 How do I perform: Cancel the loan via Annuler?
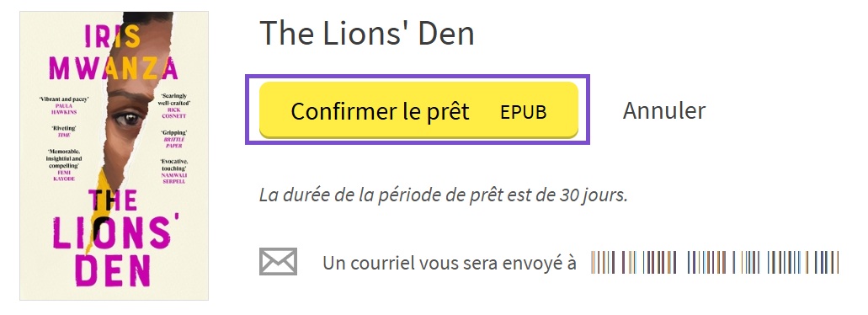pos(663,110)
